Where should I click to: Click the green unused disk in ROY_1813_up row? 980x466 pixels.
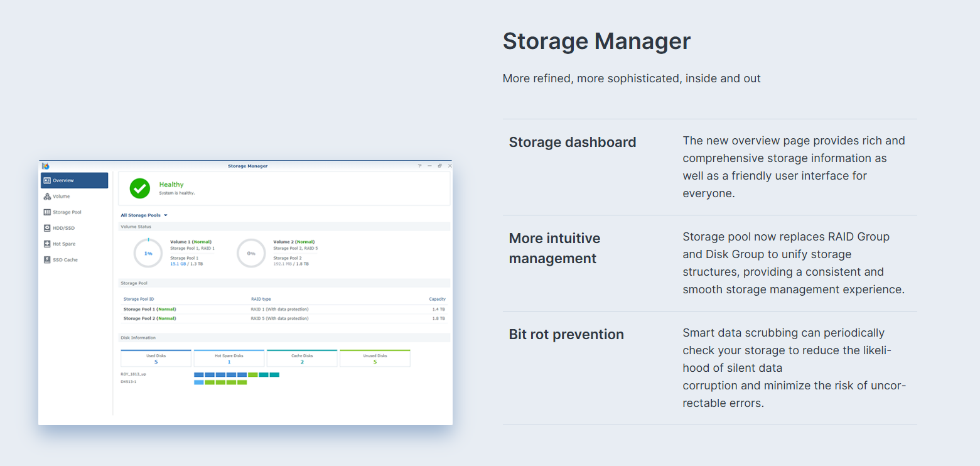pos(253,374)
